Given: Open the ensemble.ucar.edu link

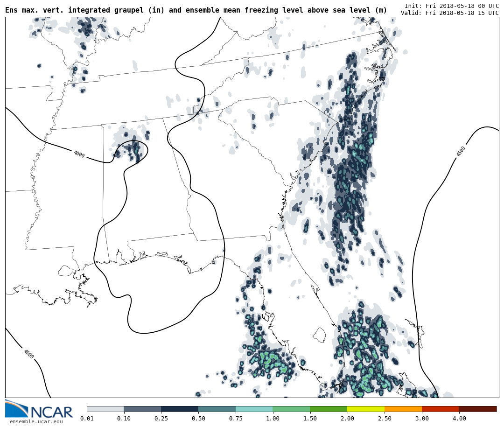Looking at the screenshot, I should tap(36, 422).
